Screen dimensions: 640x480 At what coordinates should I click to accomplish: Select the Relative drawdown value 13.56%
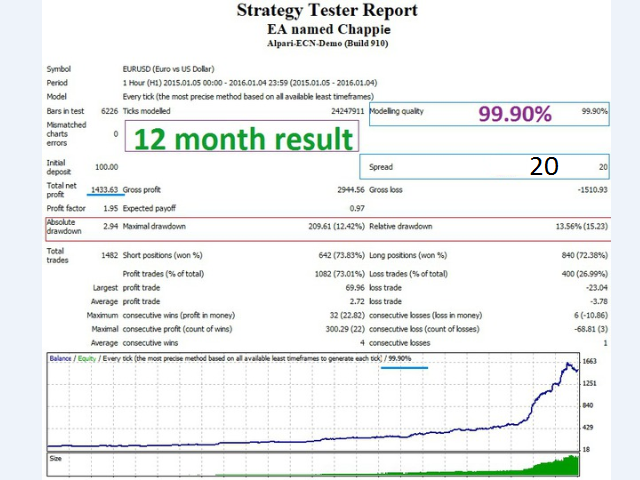coord(576,227)
